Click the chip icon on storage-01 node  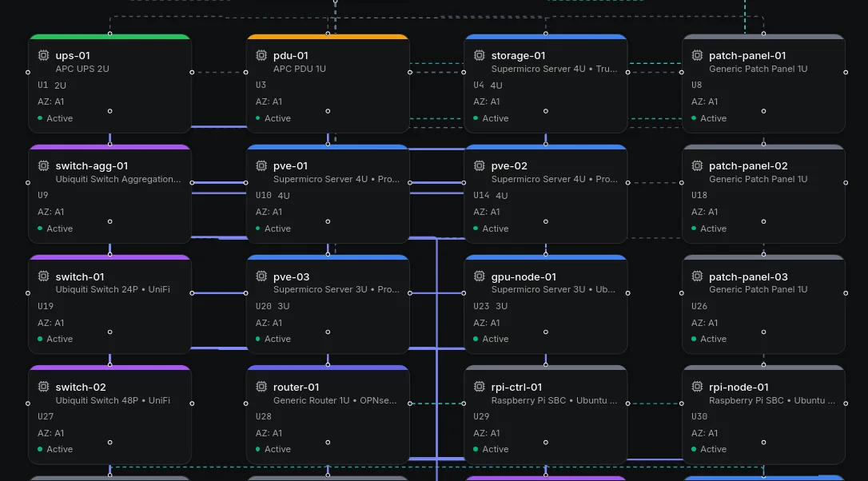point(480,55)
